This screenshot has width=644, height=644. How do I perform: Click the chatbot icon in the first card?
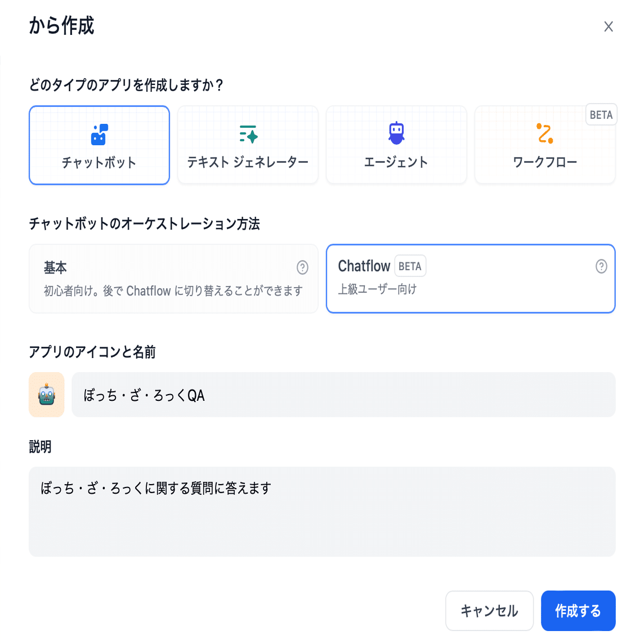pos(99,135)
